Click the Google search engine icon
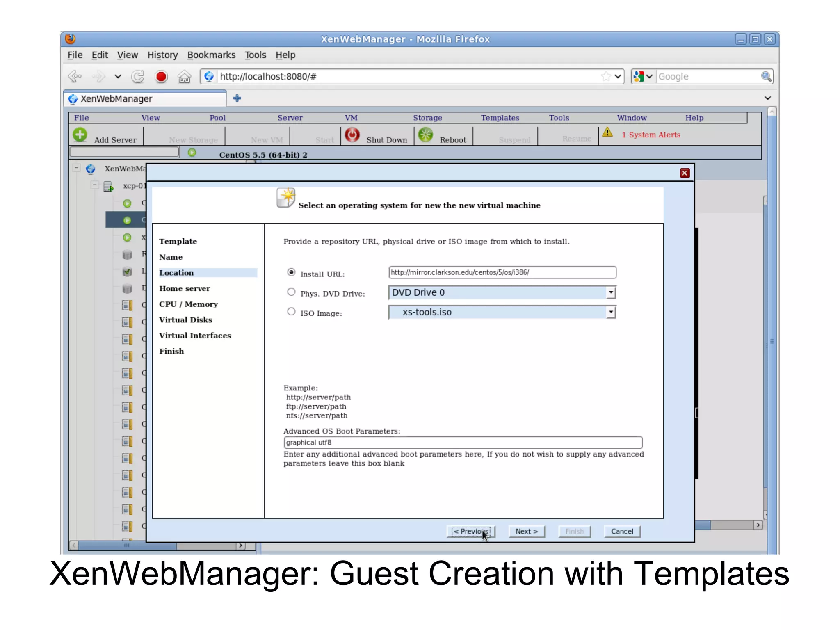Screen dimensions: 840x630 pyautogui.click(x=638, y=76)
